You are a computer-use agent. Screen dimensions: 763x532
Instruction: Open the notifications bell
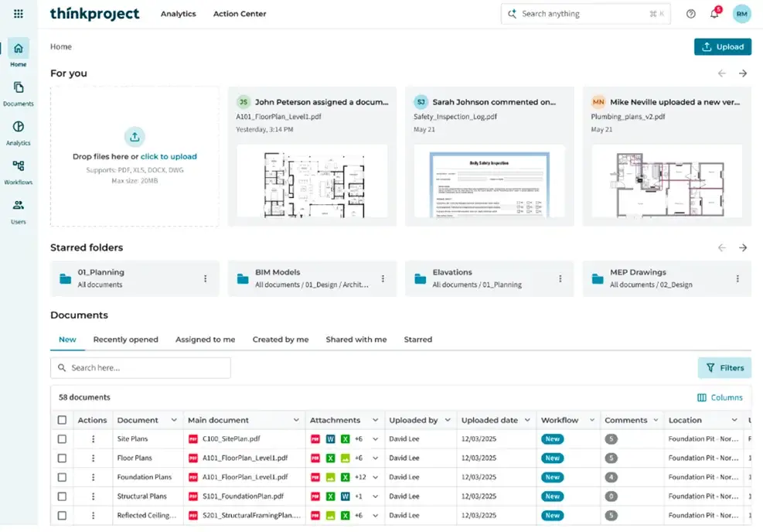click(714, 14)
